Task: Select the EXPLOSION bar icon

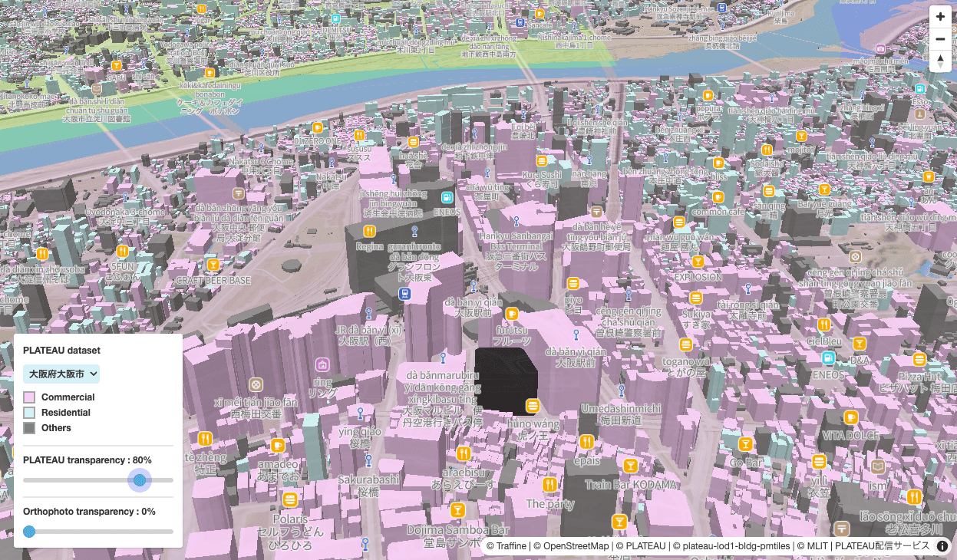Action: click(698, 260)
